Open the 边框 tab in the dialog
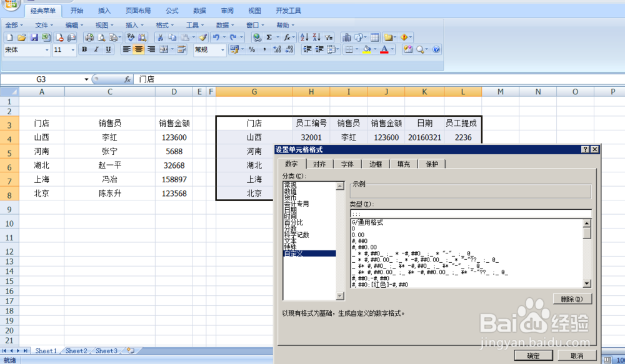 376,164
